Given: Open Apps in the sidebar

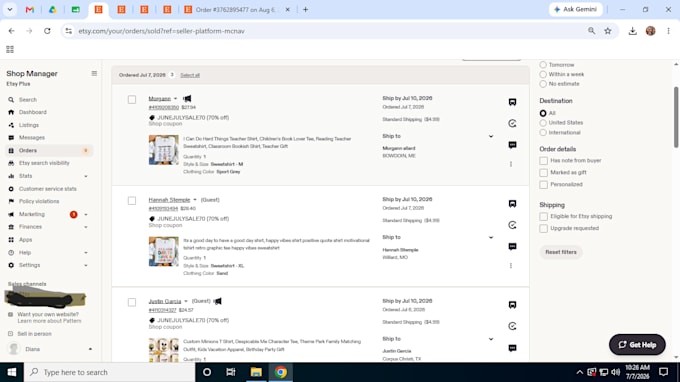Looking at the screenshot, I should pyautogui.click(x=25, y=240).
